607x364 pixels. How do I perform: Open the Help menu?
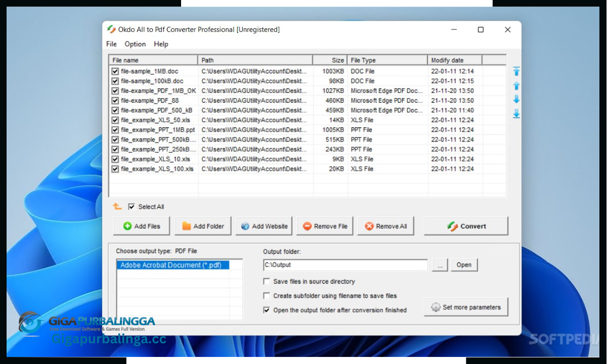pos(161,44)
